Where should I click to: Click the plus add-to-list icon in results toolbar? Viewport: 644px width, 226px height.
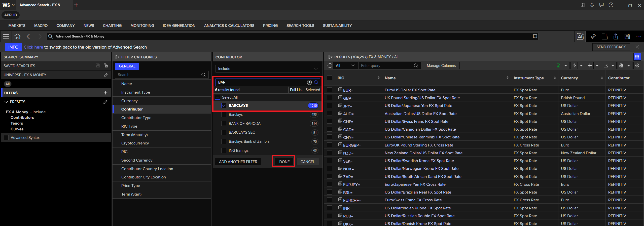[590, 66]
